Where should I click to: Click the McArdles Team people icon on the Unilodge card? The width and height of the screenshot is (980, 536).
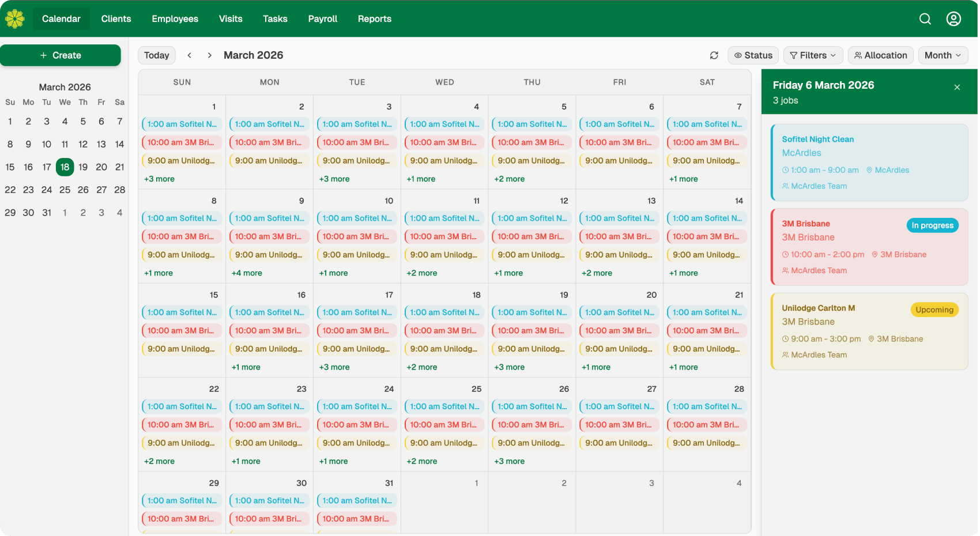coord(785,354)
